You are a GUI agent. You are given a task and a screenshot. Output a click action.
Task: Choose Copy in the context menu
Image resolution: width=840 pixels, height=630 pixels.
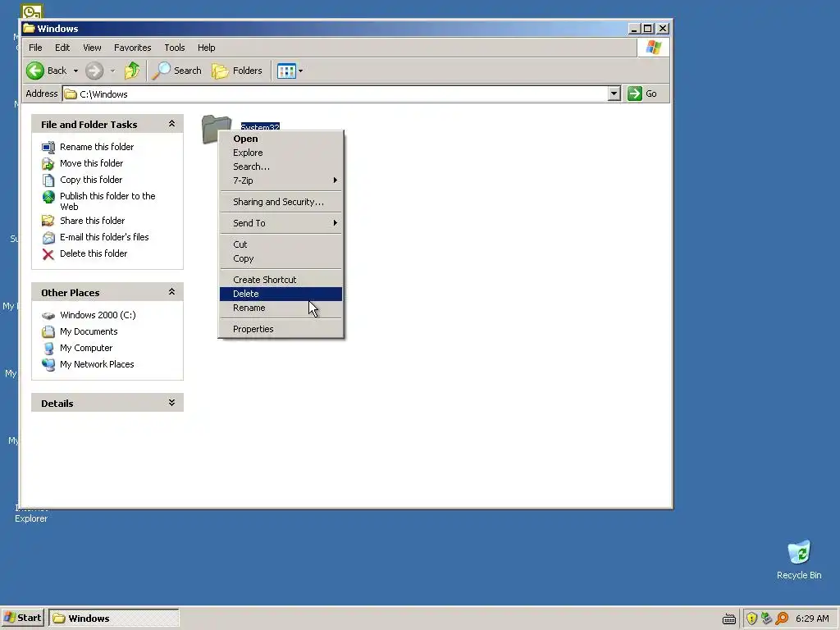[x=281, y=258]
